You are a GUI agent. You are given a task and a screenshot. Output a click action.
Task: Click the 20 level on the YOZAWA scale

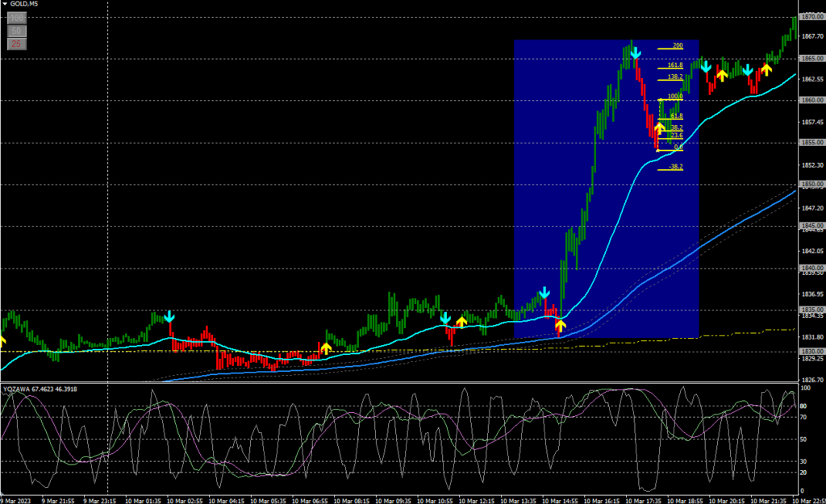(x=803, y=473)
